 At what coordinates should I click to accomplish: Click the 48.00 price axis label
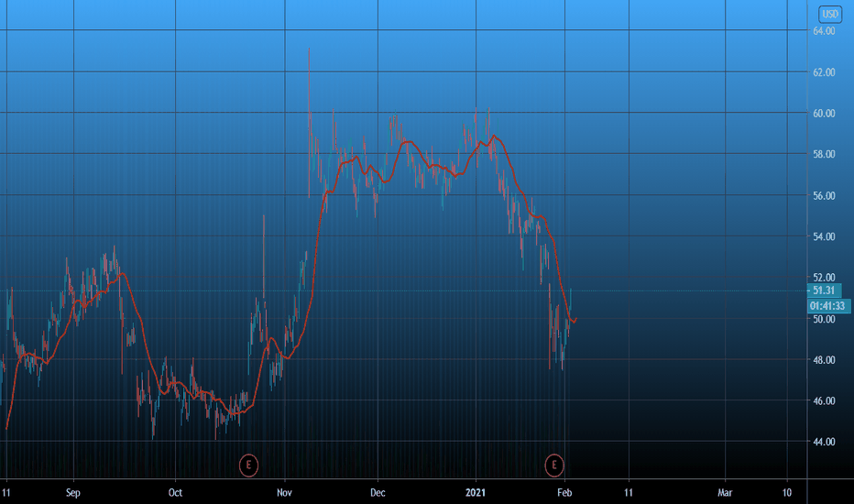824,359
